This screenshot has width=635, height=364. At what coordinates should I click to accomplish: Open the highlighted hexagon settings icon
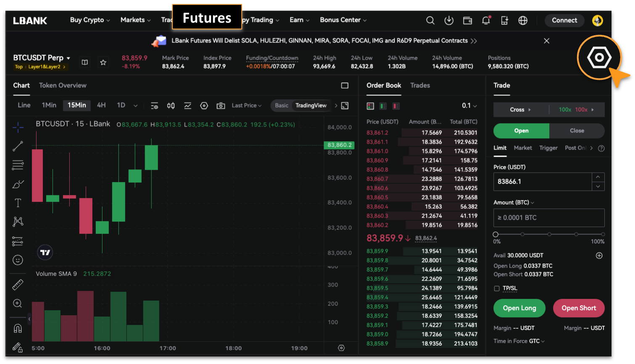pos(599,58)
